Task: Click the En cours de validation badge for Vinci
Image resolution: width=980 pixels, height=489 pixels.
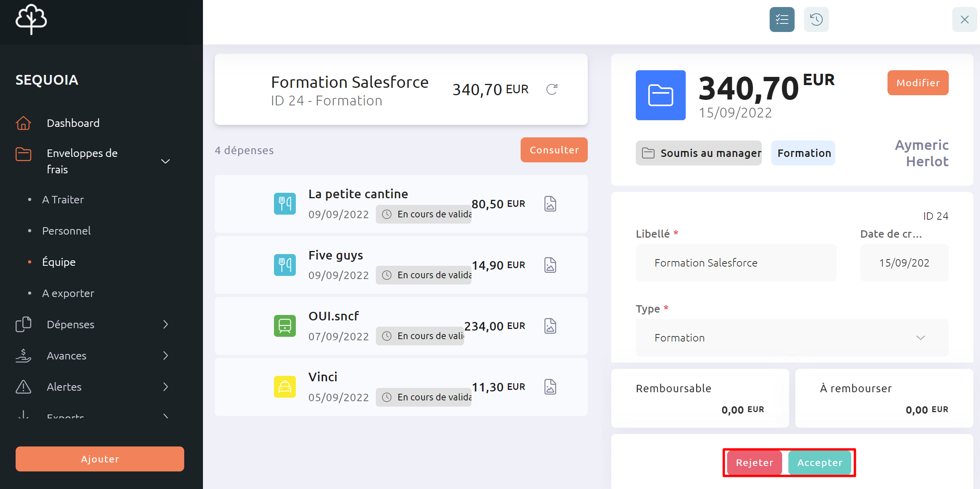Action: (423, 397)
